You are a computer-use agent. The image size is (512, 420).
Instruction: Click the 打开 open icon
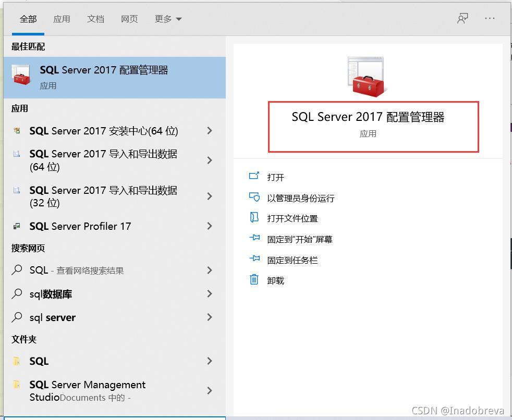click(x=254, y=176)
